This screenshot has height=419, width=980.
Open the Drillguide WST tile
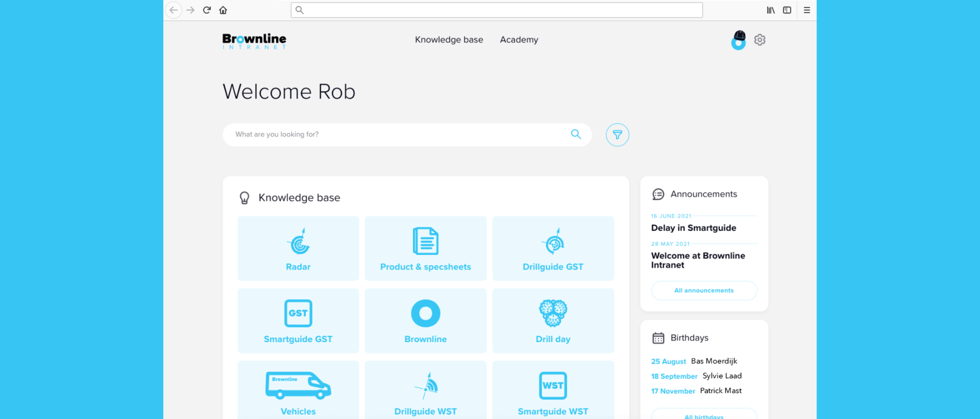[425, 390]
